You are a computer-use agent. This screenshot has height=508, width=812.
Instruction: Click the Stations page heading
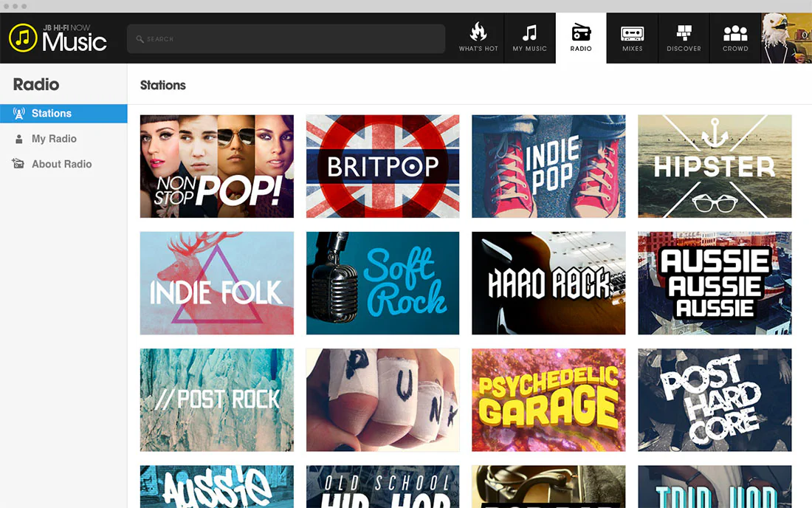click(163, 85)
